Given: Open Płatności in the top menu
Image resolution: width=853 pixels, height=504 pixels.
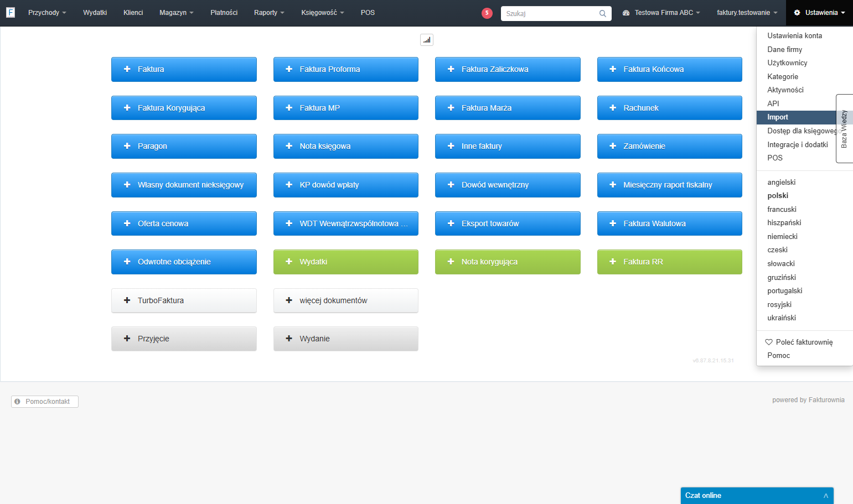Looking at the screenshot, I should [x=224, y=13].
